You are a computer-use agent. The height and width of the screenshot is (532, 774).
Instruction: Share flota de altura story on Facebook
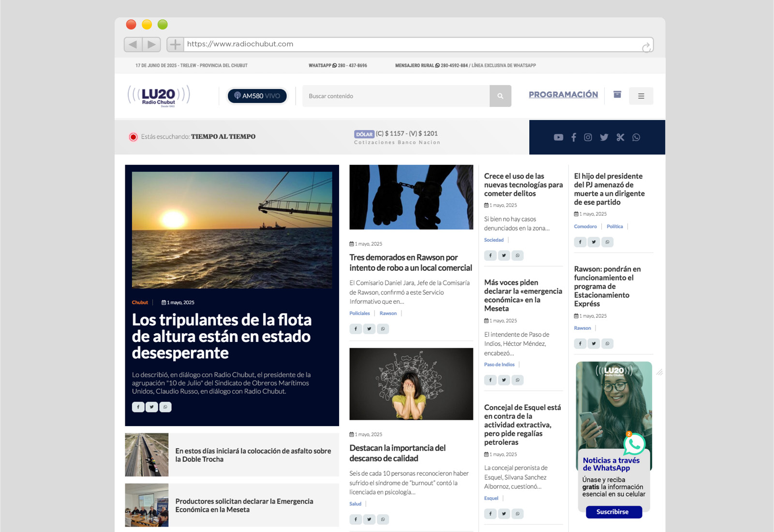click(x=138, y=407)
